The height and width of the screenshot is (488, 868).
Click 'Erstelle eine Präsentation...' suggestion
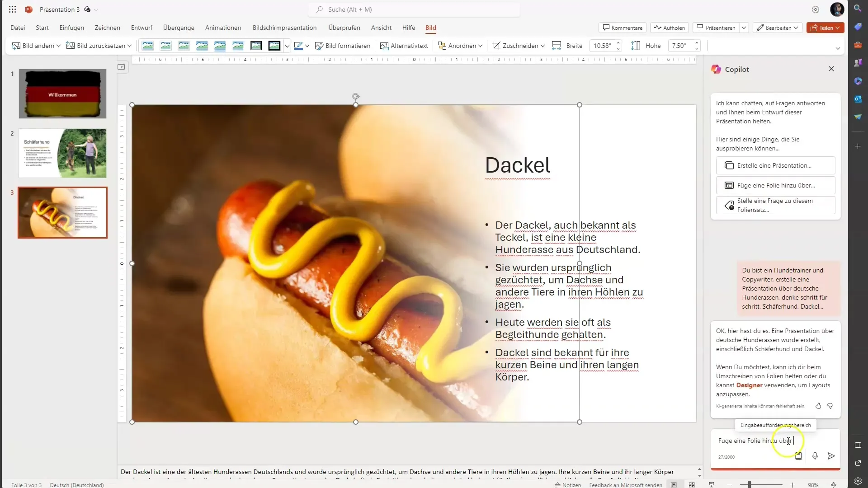click(775, 165)
